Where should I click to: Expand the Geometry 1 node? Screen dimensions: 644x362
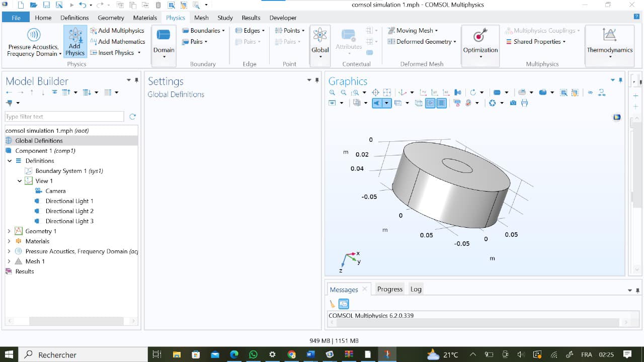9,231
